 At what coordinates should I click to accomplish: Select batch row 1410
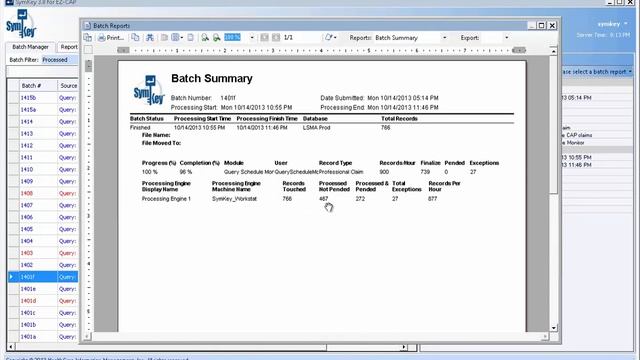[43, 169]
